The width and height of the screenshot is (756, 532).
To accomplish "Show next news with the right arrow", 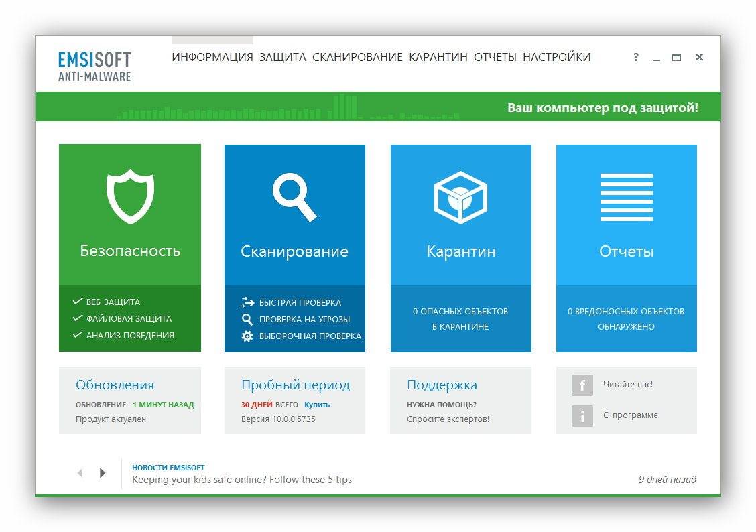I will click(103, 473).
